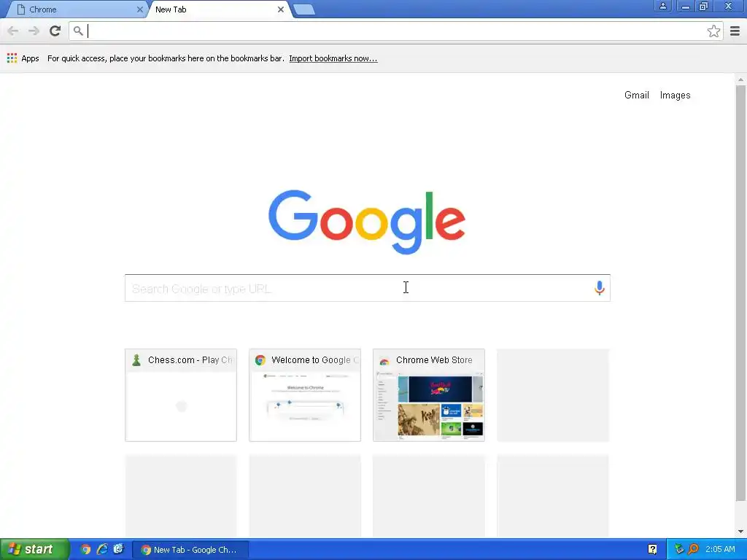This screenshot has height=560, width=747.
Task: Launch Chrome from the quick launch bar
Action: click(x=85, y=549)
